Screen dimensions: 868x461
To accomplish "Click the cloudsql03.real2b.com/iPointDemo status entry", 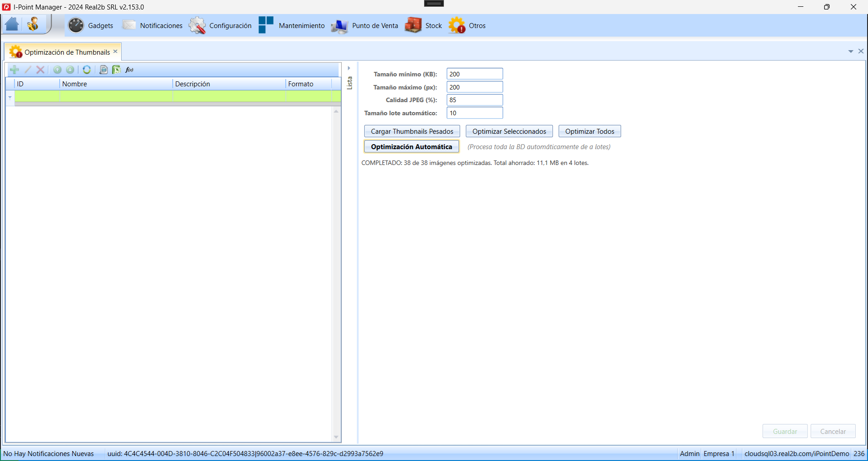I will coord(797,454).
